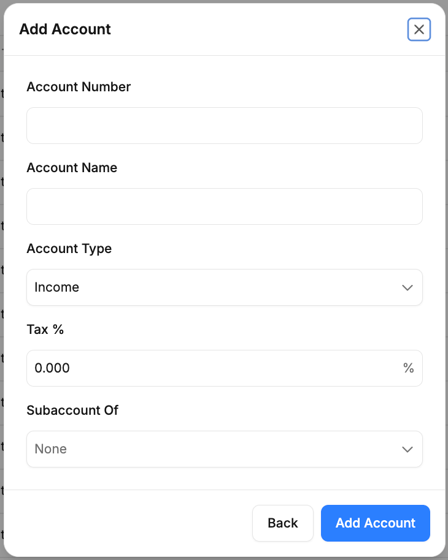Select the Account Name text box
The height and width of the screenshot is (560, 448).
224,206
